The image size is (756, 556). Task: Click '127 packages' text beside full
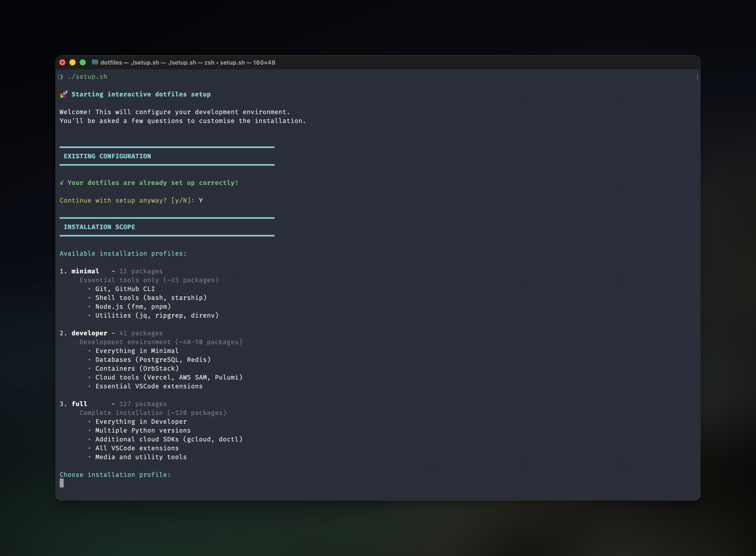pyautogui.click(x=143, y=404)
